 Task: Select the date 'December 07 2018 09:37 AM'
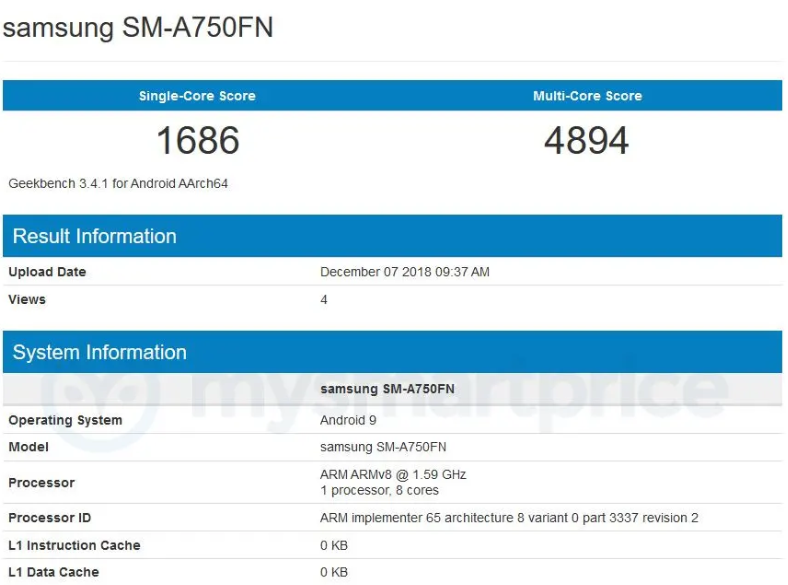pyautogui.click(x=405, y=272)
